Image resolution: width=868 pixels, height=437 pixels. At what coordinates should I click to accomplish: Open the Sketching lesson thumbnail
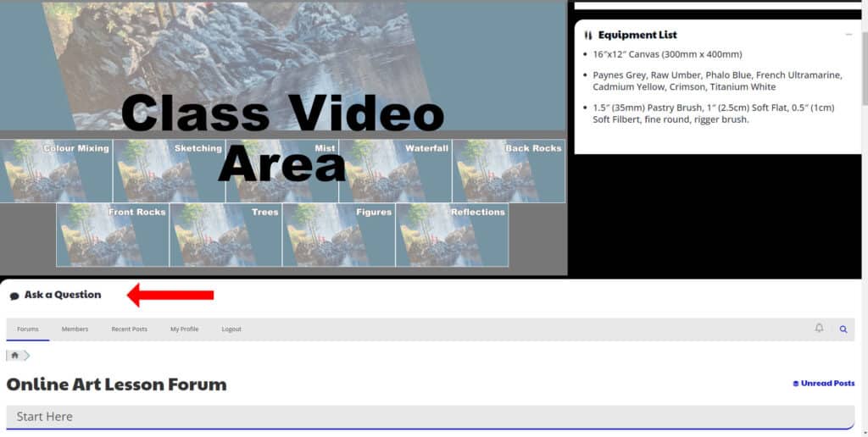click(x=169, y=171)
